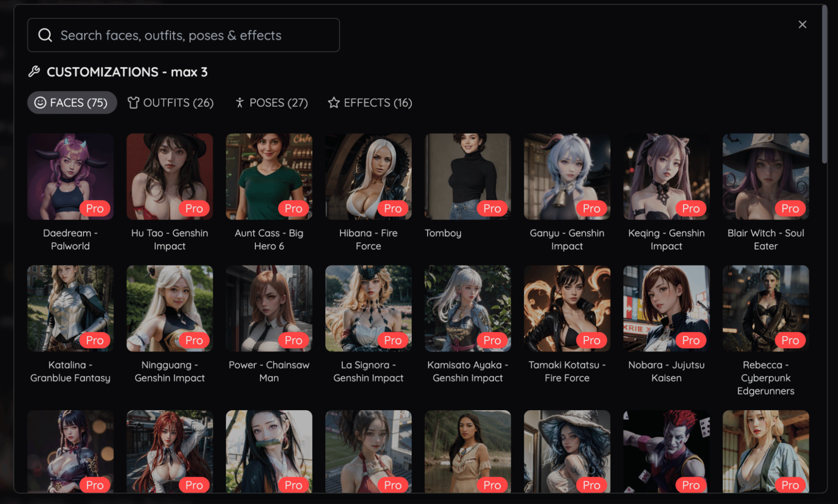
Task: Switch to the FACES (75) tab
Action: [x=72, y=103]
